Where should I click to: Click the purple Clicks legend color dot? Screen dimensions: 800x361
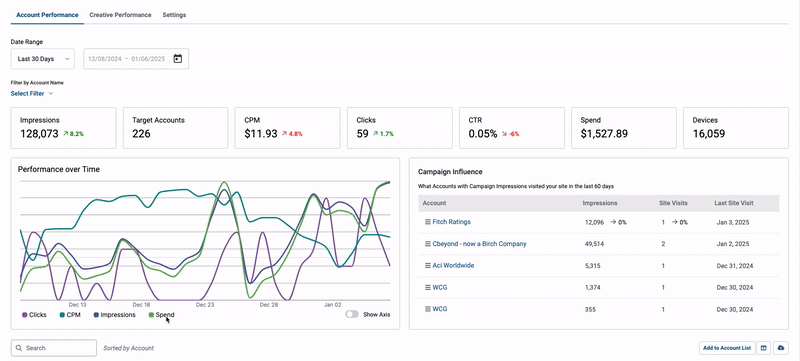tap(24, 315)
